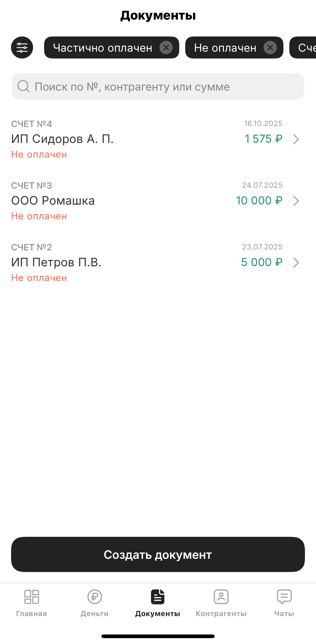Image resolution: width=316 pixels, height=644 pixels.
Task: Open the filter settings icon
Action: (x=22, y=47)
